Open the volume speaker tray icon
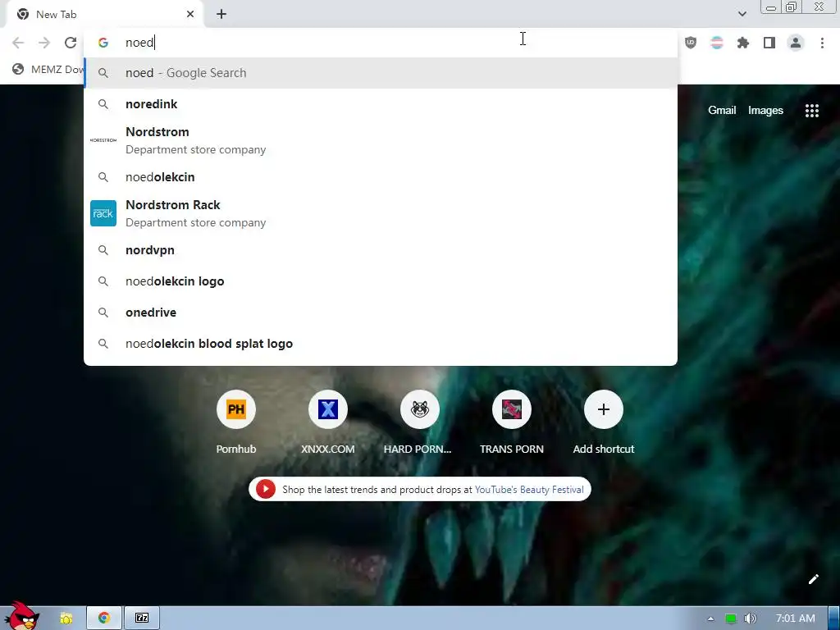Image resolution: width=840 pixels, height=630 pixels. [x=750, y=619]
